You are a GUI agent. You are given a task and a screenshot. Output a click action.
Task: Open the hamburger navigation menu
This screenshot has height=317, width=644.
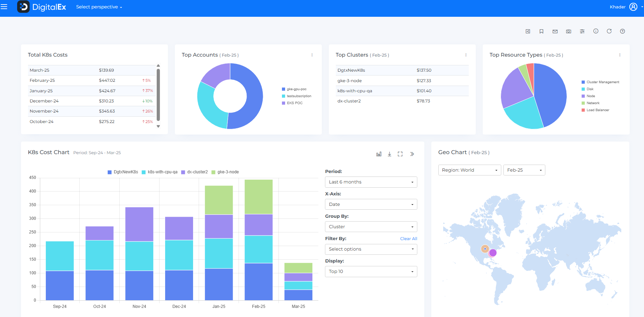click(x=4, y=7)
